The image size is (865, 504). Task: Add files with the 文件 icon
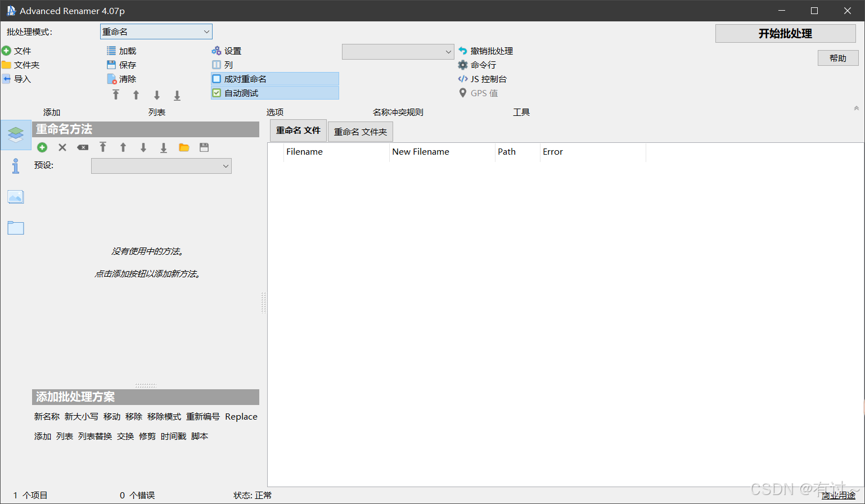[6, 51]
